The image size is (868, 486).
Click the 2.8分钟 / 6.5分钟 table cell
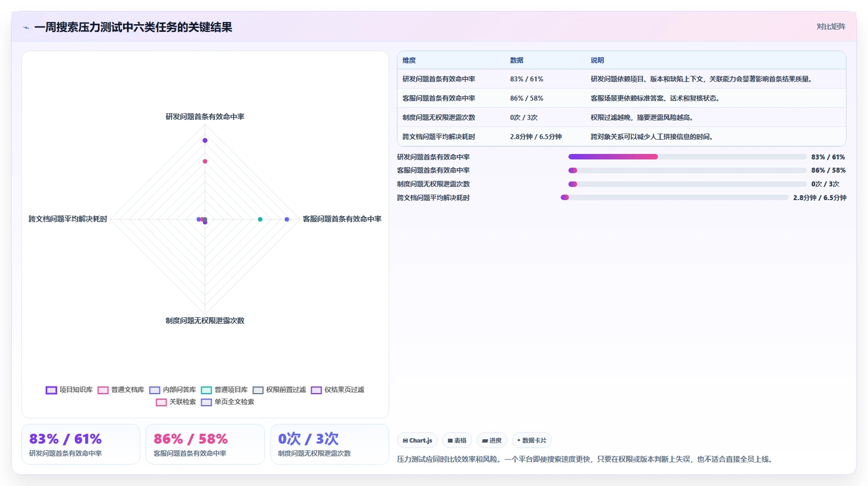coord(536,137)
